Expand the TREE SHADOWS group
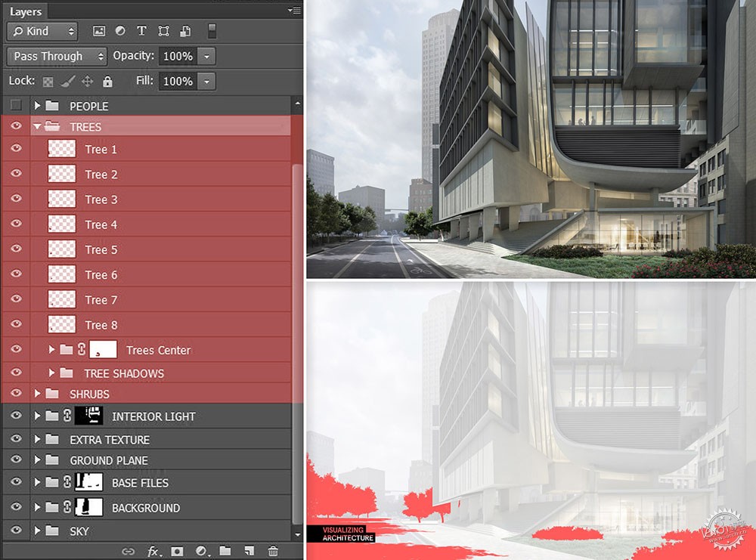Image resolution: width=756 pixels, height=560 pixels. (51, 373)
